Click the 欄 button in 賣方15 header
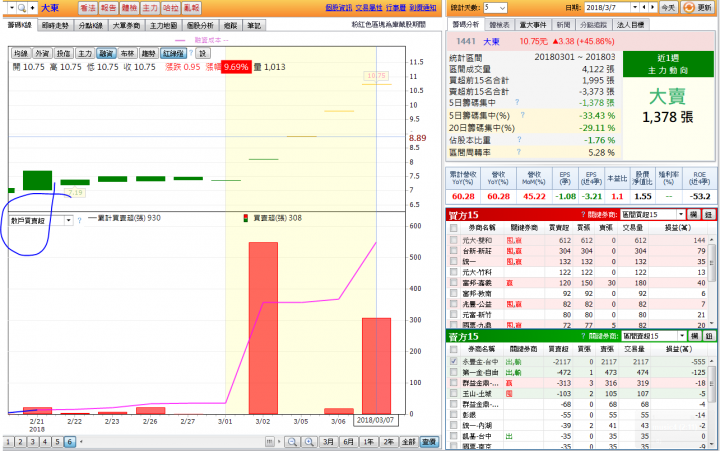 tap(694, 336)
